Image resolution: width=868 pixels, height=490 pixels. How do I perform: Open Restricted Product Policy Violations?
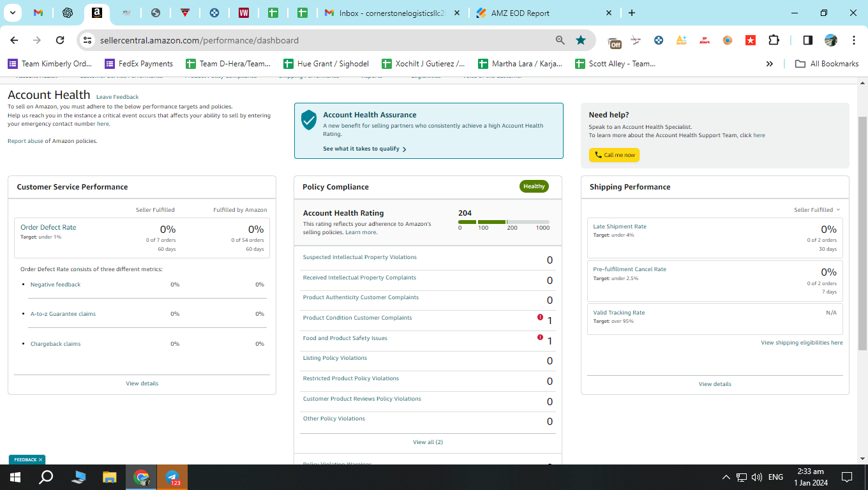[350, 378]
